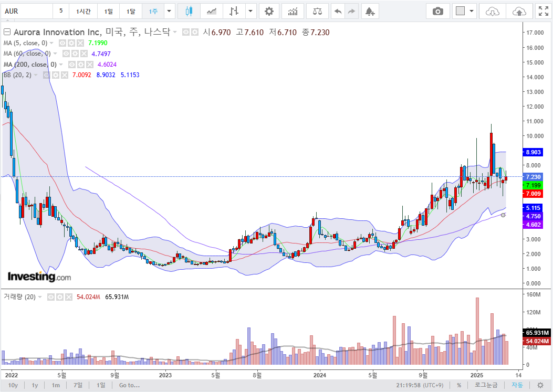Select the 1주 weekly interval
Screen dimensions: 553x392
click(x=153, y=11)
